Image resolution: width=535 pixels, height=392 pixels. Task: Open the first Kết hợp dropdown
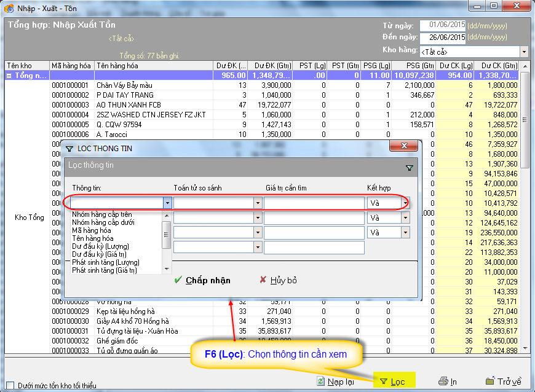coord(405,203)
